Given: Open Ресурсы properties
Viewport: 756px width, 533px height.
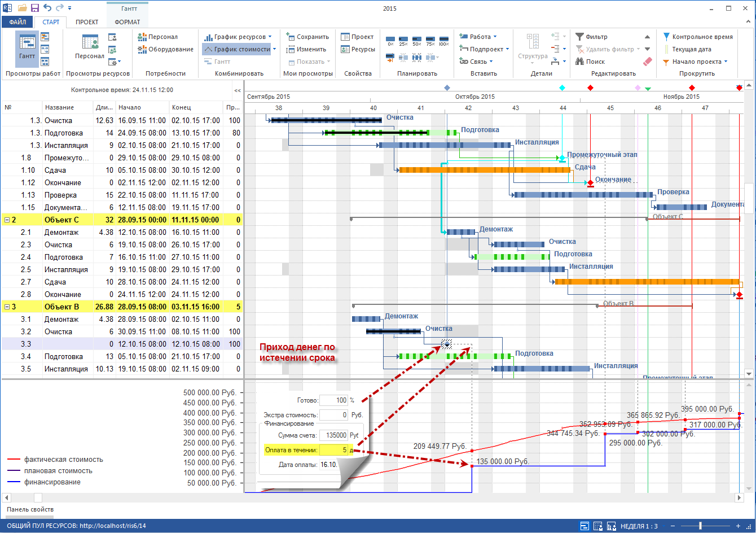Looking at the screenshot, I should tap(358, 49).
